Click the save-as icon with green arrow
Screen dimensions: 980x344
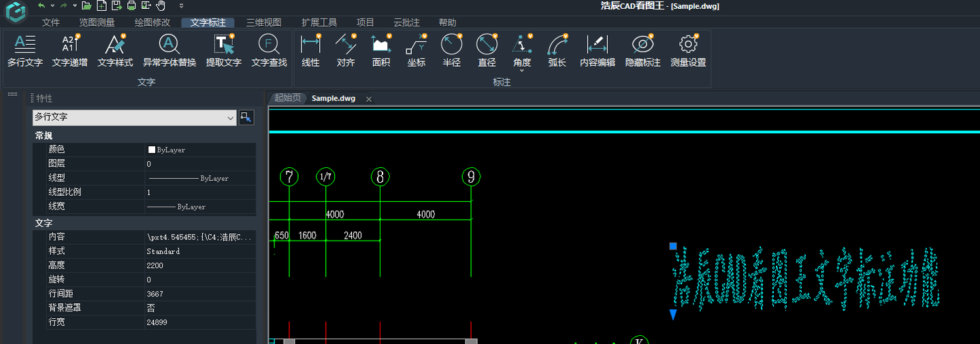[116, 5]
